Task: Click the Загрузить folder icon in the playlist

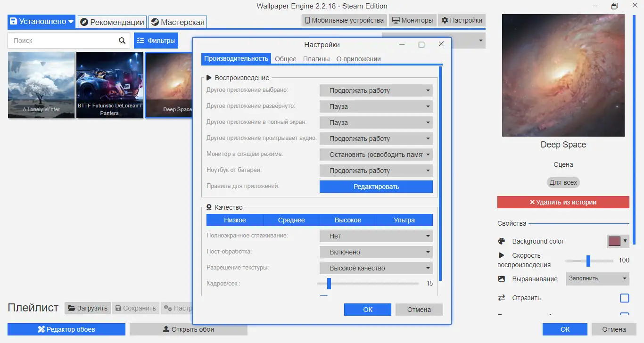Action: click(x=72, y=308)
